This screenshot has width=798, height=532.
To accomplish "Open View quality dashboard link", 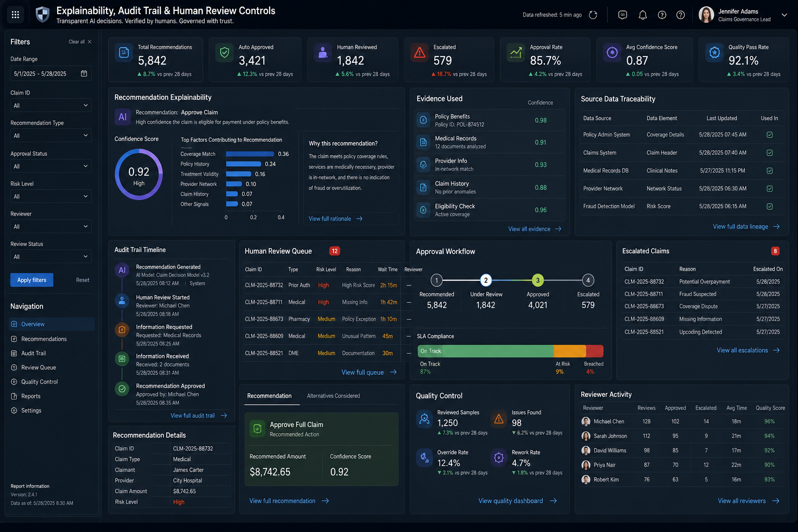I will pyautogui.click(x=517, y=501).
